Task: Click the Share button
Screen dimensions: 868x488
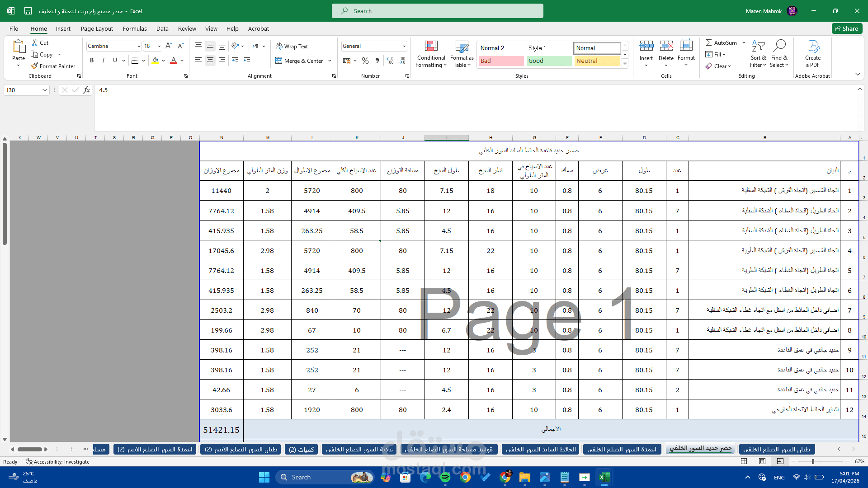Action: [847, 28]
